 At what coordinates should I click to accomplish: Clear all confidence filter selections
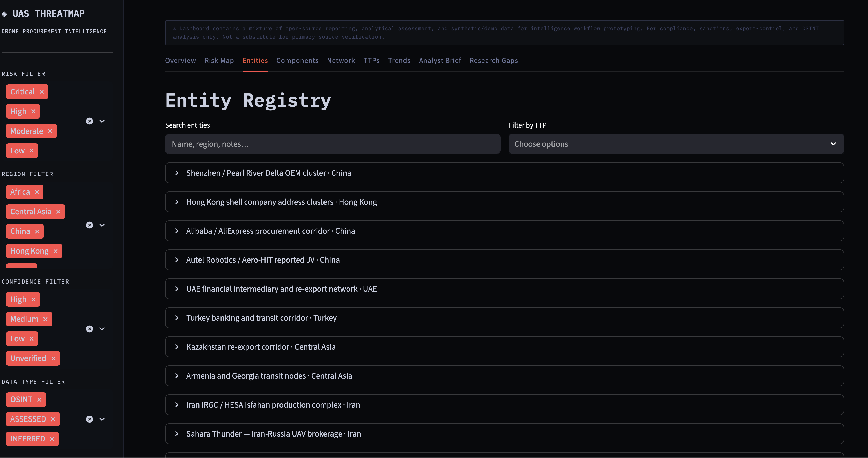tap(89, 329)
